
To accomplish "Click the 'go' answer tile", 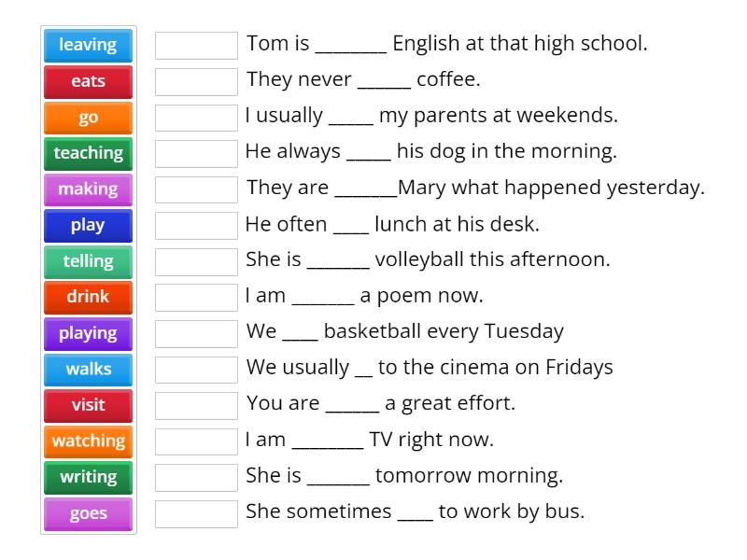I will tap(88, 117).
